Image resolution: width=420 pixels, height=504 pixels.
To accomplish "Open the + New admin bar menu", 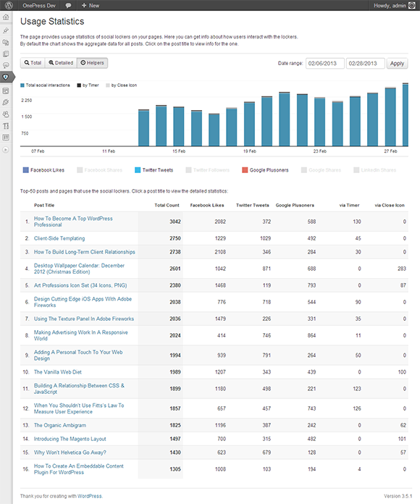I will [x=91, y=6].
